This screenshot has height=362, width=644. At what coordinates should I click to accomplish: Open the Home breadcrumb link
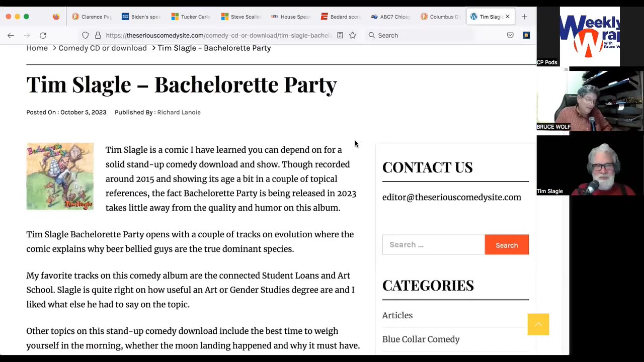37,48
